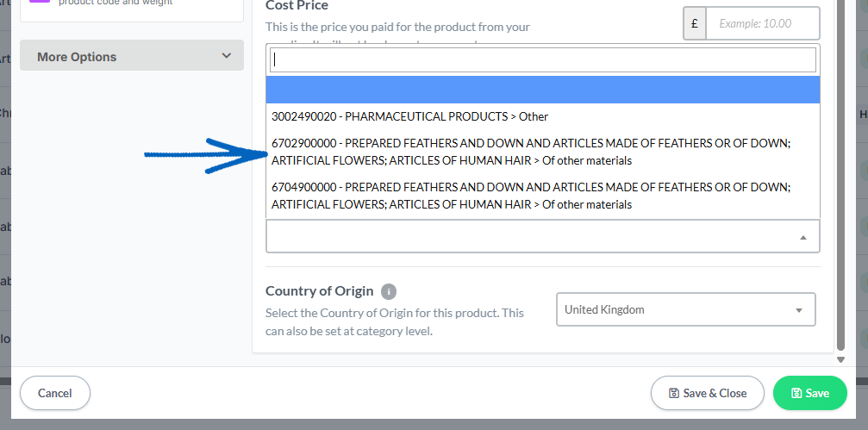Click the disk icon on green Save button
The width and height of the screenshot is (868, 430).
[x=796, y=393]
